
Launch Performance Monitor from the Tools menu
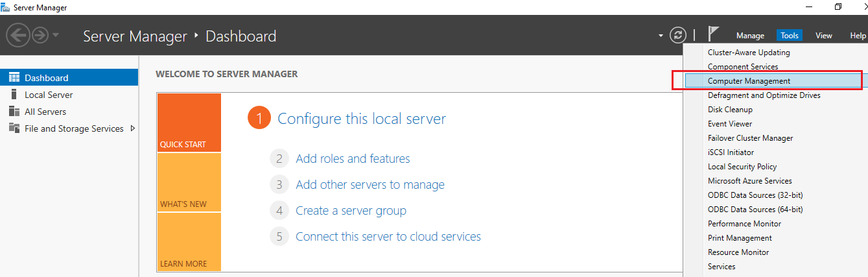click(x=744, y=224)
